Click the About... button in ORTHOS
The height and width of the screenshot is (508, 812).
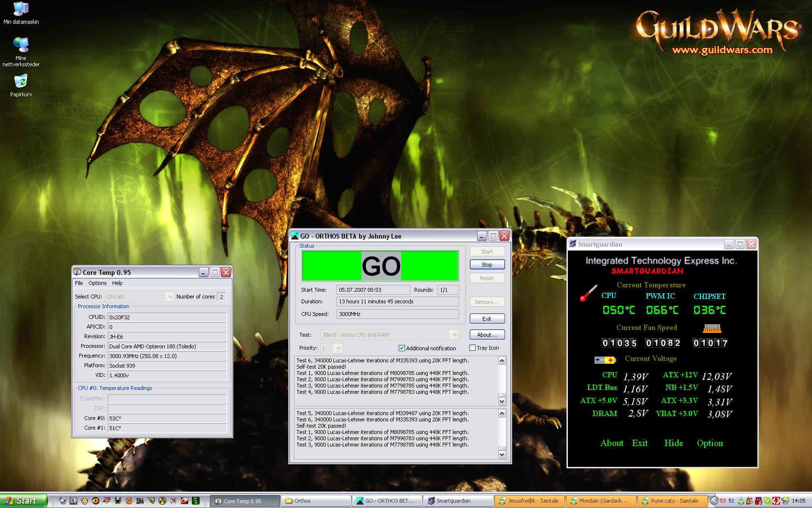pos(487,335)
